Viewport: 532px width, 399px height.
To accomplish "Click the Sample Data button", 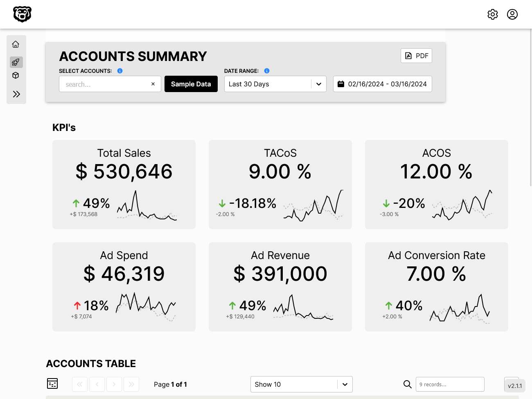I will pyautogui.click(x=191, y=84).
